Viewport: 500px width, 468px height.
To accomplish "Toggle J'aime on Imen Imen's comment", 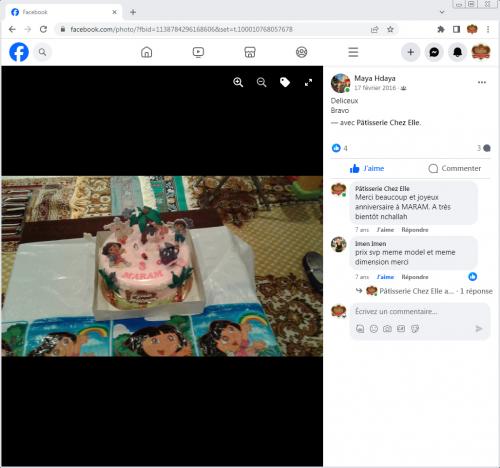I will tap(385, 277).
